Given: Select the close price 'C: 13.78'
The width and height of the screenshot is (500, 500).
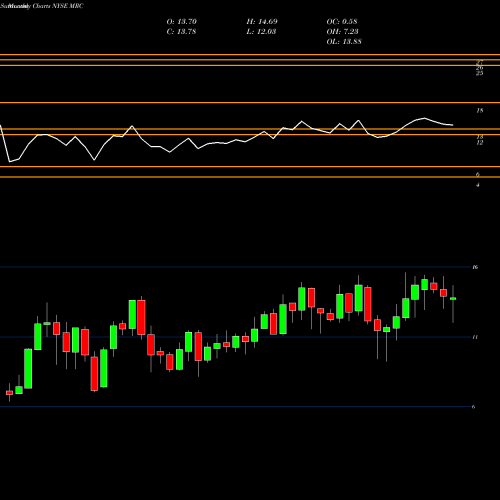Looking at the screenshot, I should pyautogui.click(x=181, y=32).
